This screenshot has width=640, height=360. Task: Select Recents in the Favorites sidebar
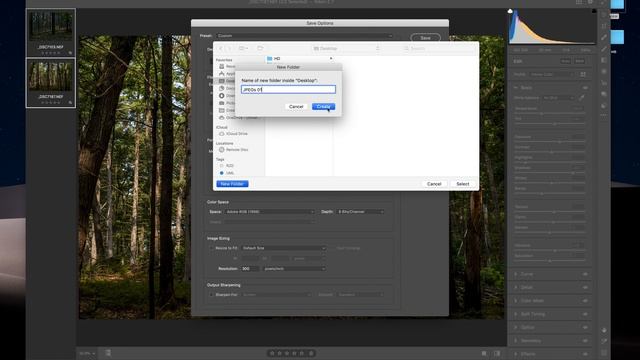(x=227, y=66)
